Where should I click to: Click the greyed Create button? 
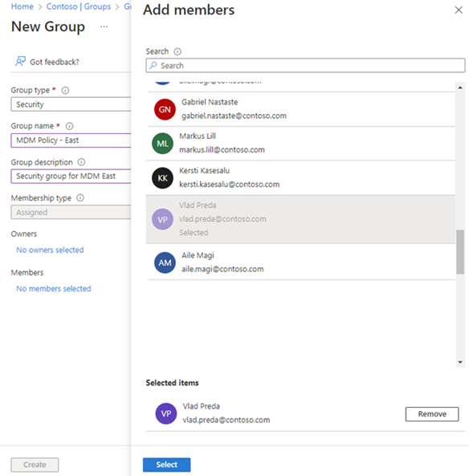35,465
